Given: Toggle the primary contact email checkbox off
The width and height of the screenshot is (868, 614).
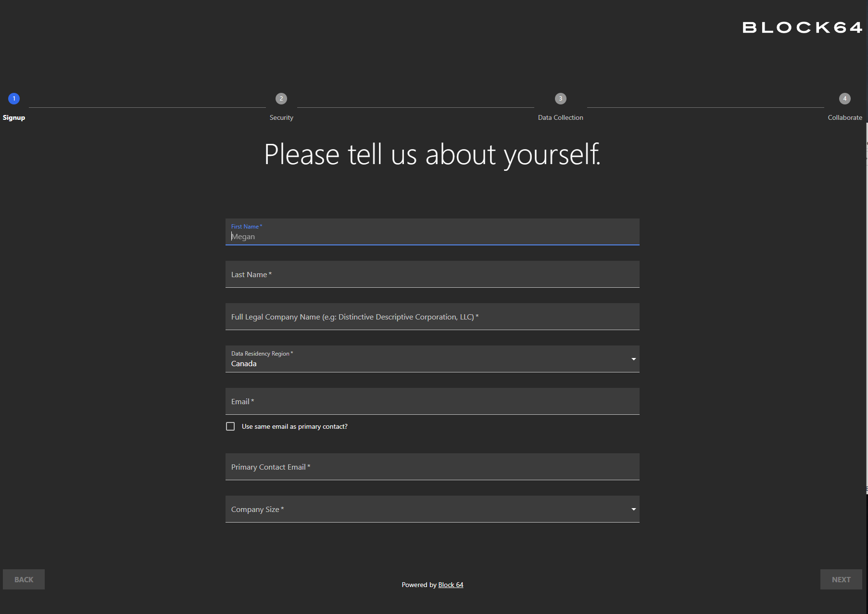Looking at the screenshot, I should coord(230,426).
